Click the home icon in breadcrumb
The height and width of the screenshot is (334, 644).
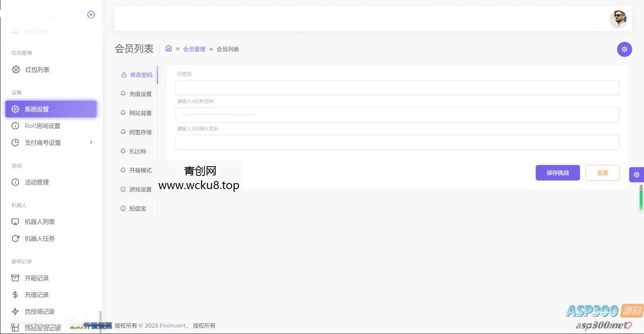click(x=169, y=49)
